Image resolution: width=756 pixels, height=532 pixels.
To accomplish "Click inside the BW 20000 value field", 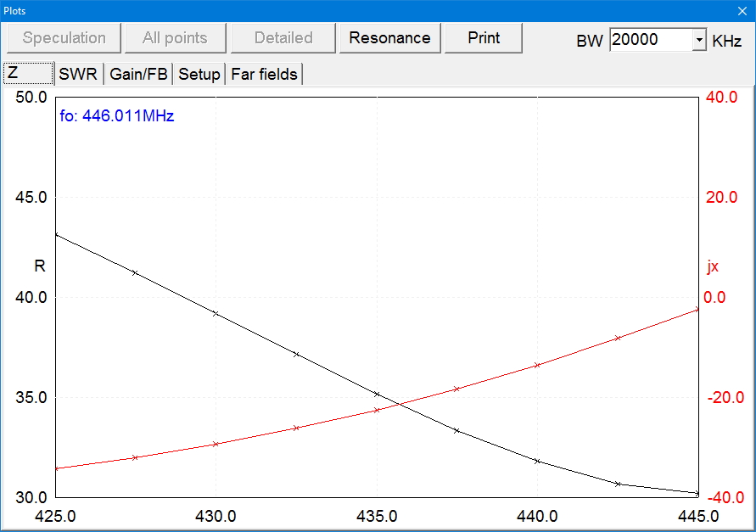I will 650,40.
